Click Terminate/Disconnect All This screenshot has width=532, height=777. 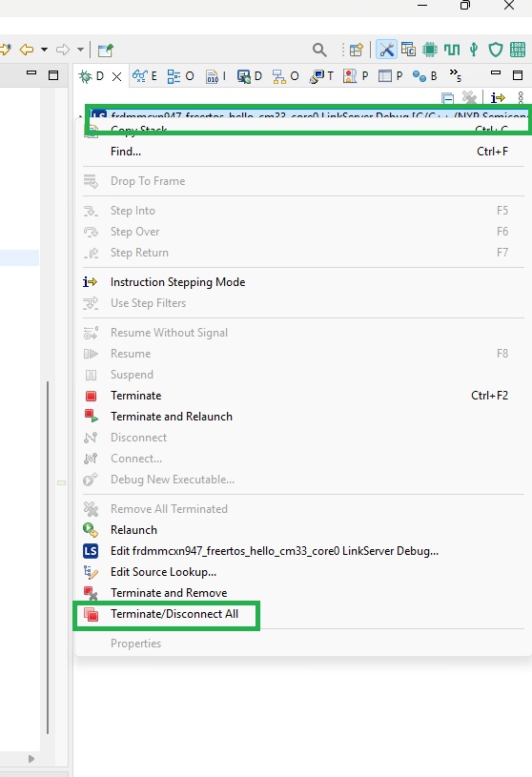pyautogui.click(x=303, y=614)
